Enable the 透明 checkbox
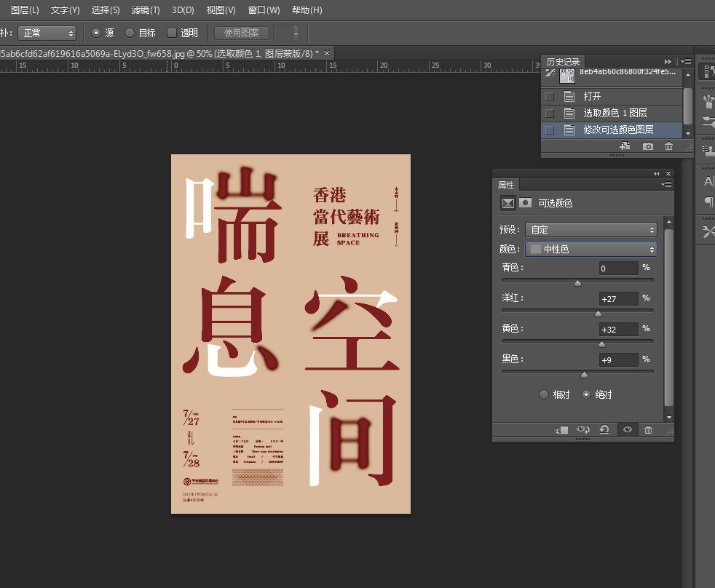 click(x=172, y=33)
